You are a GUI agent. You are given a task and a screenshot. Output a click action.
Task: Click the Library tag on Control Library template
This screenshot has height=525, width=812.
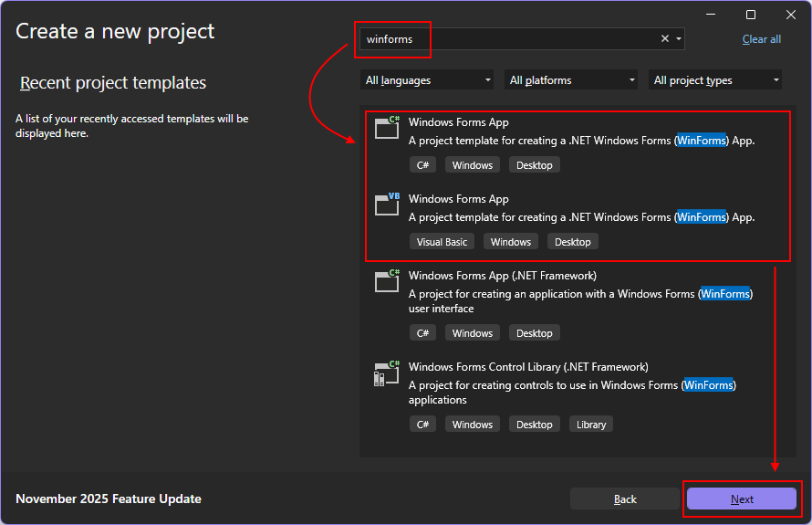[x=591, y=425]
